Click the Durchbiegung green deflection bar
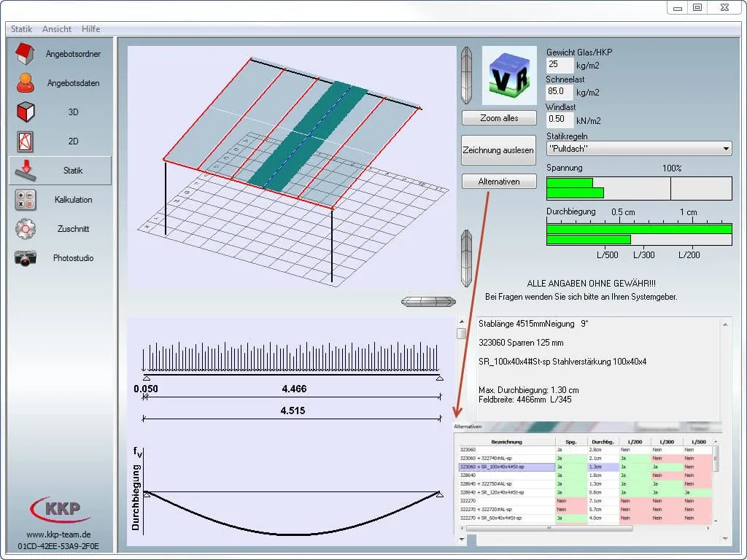The height and width of the screenshot is (560, 747). [639, 229]
